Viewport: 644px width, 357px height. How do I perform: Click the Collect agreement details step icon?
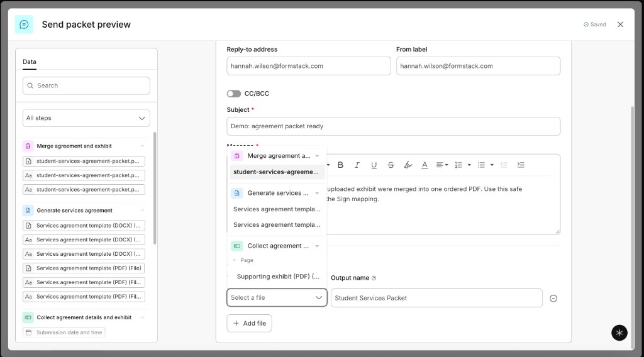coord(28,317)
